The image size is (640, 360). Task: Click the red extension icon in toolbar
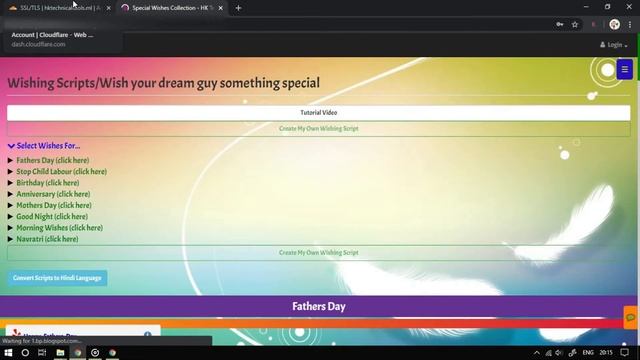pyautogui.click(x=593, y=25)
